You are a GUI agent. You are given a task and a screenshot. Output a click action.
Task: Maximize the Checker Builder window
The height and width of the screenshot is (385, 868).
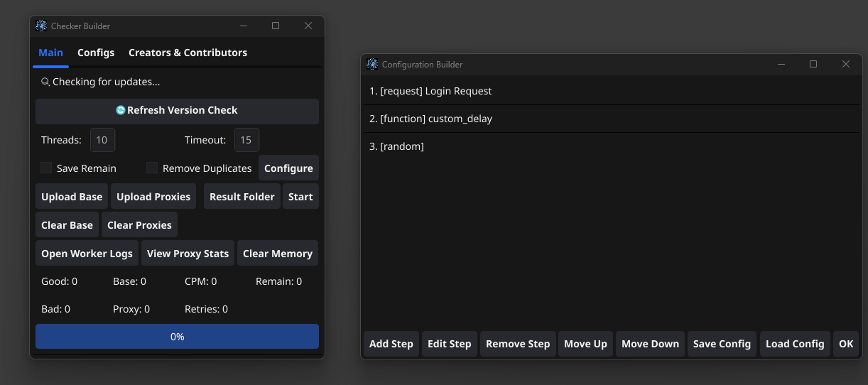(x=276, y=26)
